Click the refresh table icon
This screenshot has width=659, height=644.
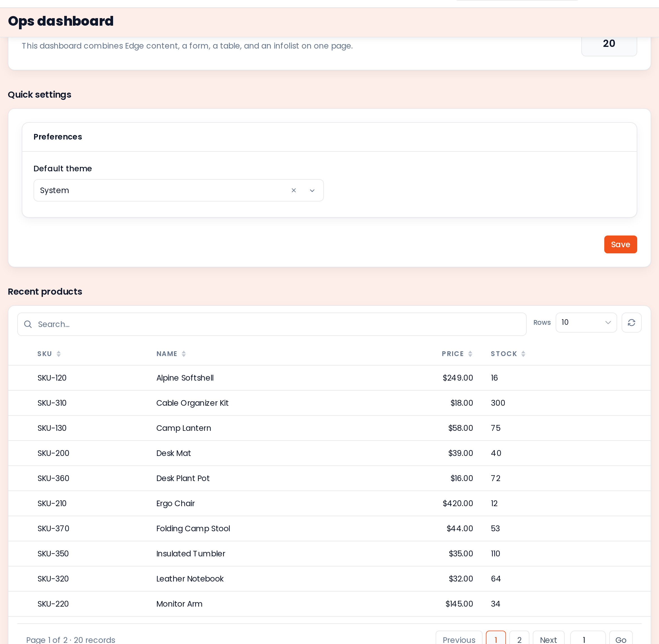pyautogui.click(x=631, y=323)
